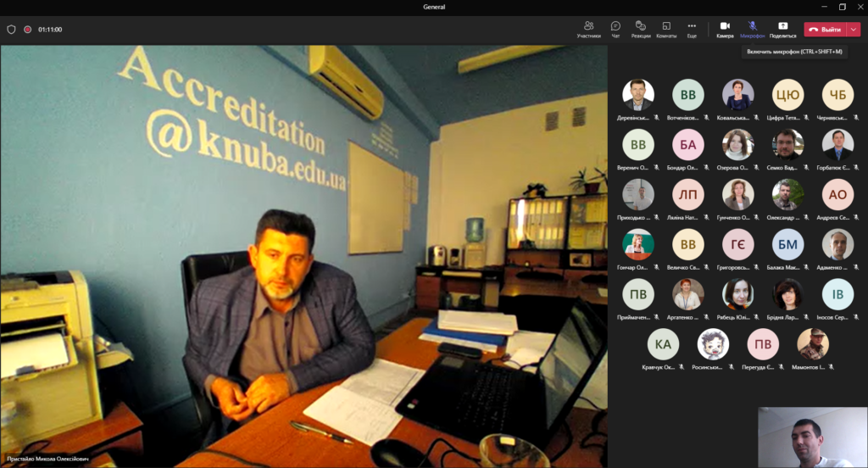Click muted mic icon beside Ляліна Нат...

click(x=706, y=217)
